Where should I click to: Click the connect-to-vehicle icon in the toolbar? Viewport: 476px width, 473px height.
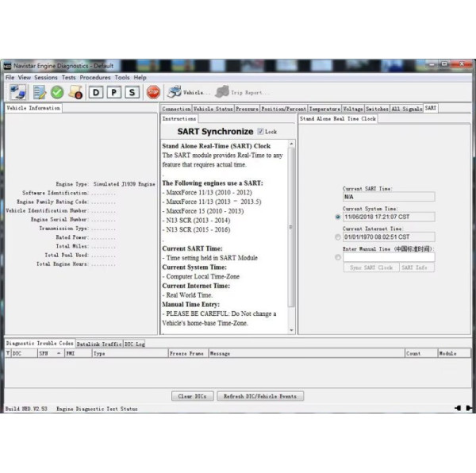(x=17, y=93)
